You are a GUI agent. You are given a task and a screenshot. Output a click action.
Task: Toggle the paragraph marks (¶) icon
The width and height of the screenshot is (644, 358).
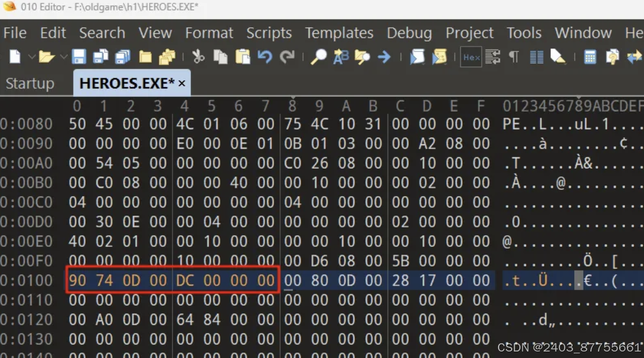coord(514,57)
